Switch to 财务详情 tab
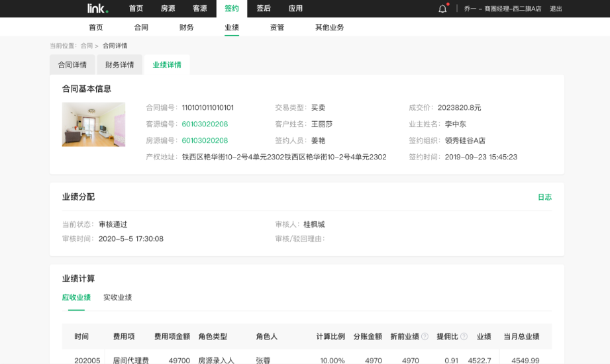 pyautogui.click(x=119, y=65)
